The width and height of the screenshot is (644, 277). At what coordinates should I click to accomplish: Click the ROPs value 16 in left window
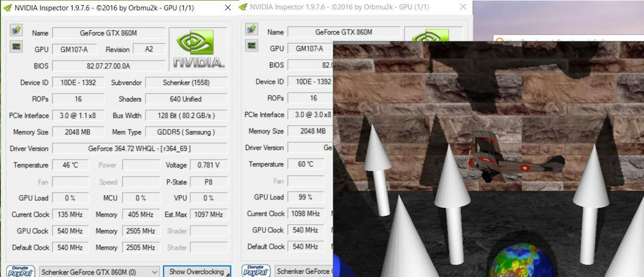click(x=78, y=99)
